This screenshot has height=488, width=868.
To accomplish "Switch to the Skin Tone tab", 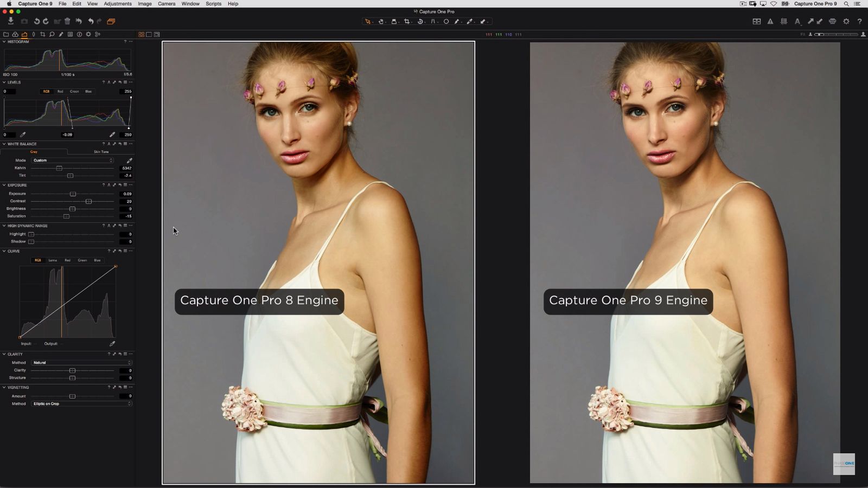I will coord(101,152).
